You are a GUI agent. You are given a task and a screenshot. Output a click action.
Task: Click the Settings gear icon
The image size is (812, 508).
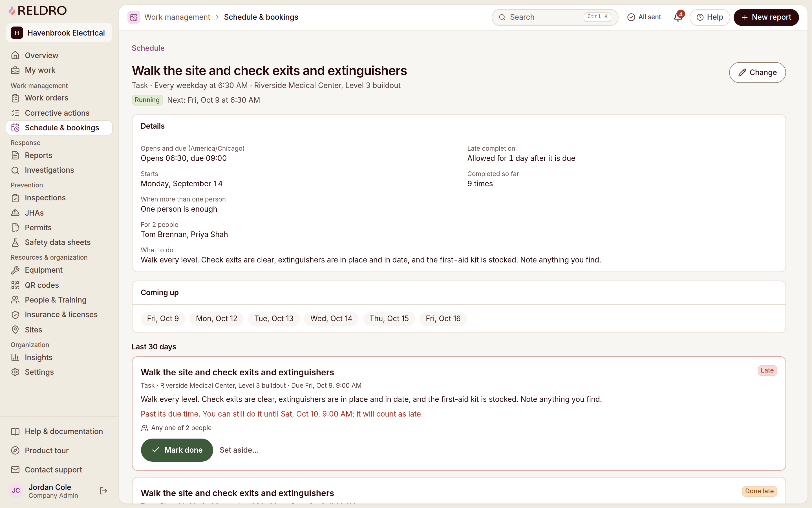point(15,372)
